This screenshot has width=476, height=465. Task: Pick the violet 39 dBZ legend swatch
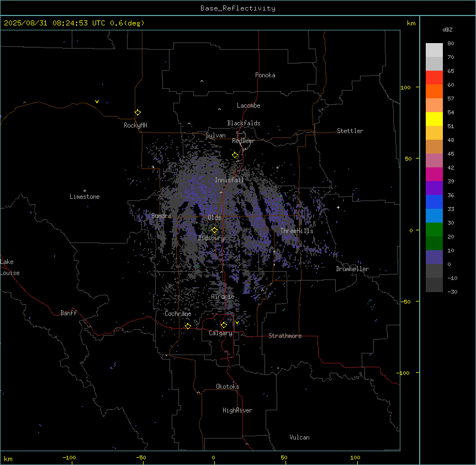tap(434, 188)
